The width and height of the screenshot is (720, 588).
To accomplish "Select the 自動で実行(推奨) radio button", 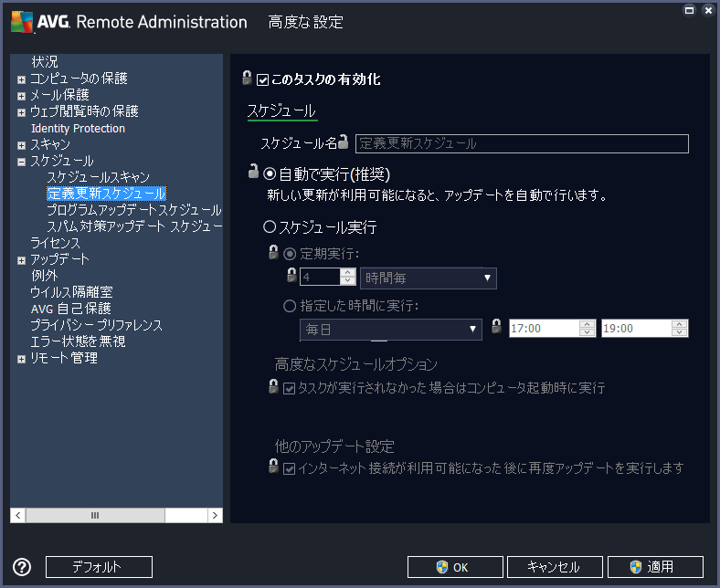I will pyautogui.click(x=270, y=173).
